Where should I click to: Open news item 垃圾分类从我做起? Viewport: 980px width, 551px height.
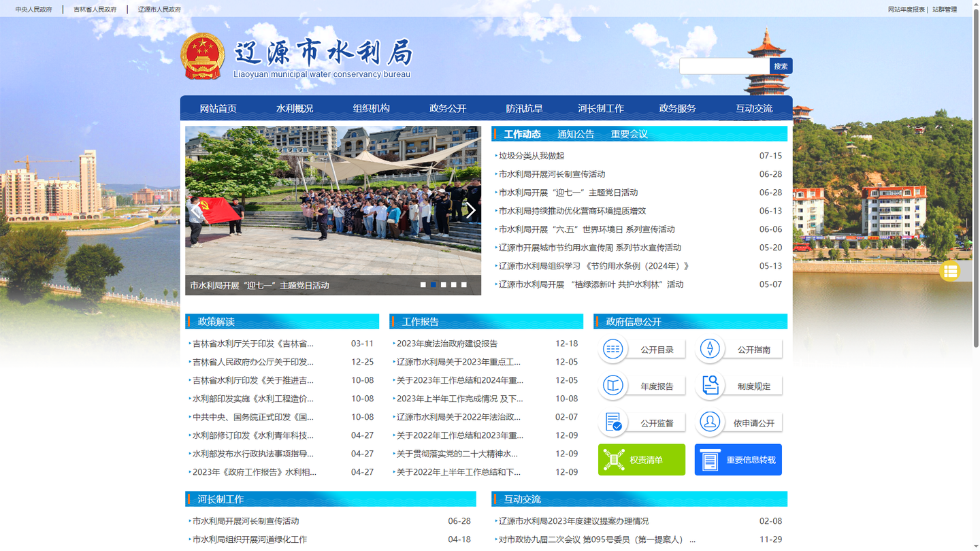coord(532,156)
